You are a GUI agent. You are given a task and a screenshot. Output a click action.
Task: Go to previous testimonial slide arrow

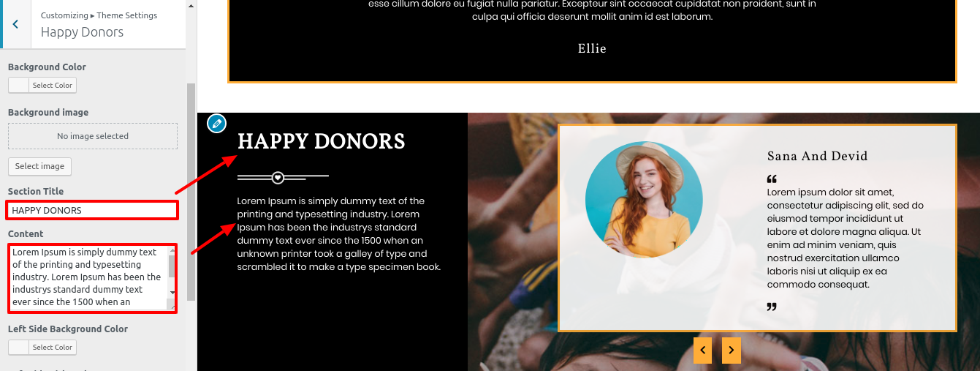(x=702, y=351)
